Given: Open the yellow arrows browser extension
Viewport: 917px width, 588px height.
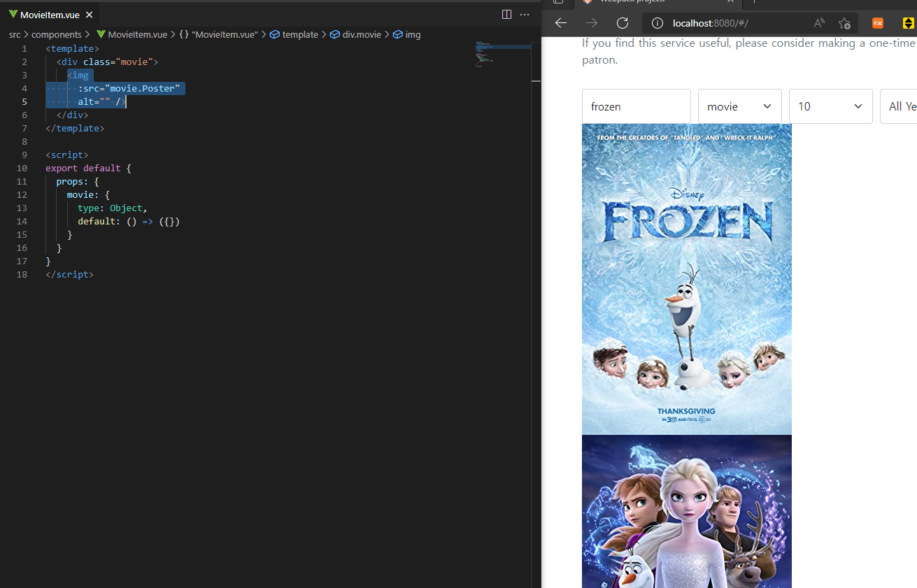Looking at the screenshot, I should [909, 23].
